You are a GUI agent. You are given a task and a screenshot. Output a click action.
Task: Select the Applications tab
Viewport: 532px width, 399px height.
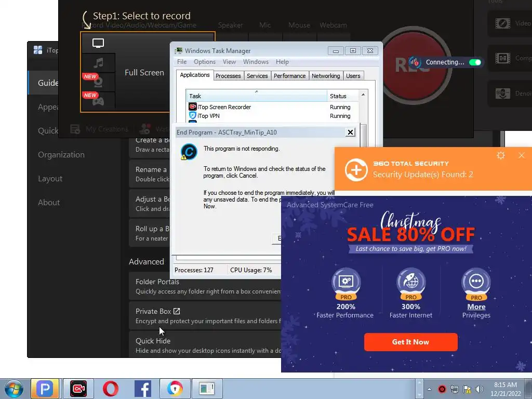(x=195, y=75)
